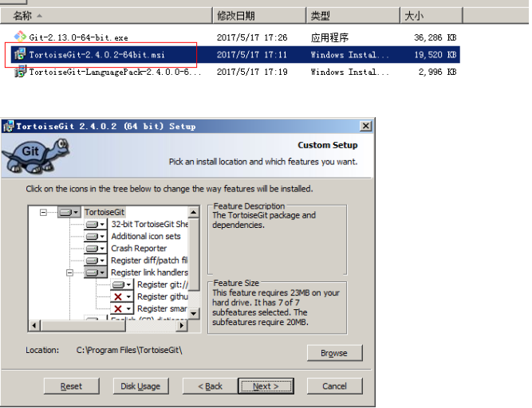Collapse the Register link handlers node

[69, 273]
